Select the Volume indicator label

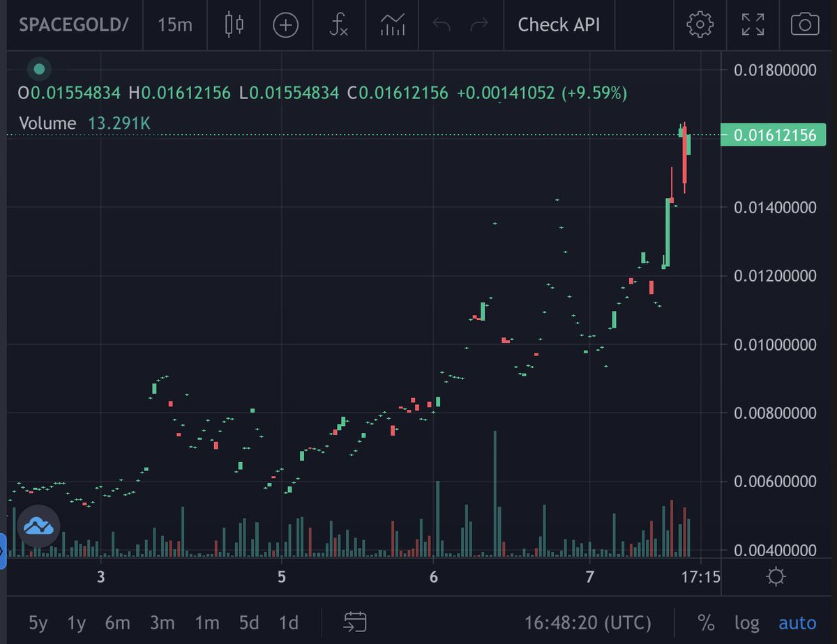47,123
